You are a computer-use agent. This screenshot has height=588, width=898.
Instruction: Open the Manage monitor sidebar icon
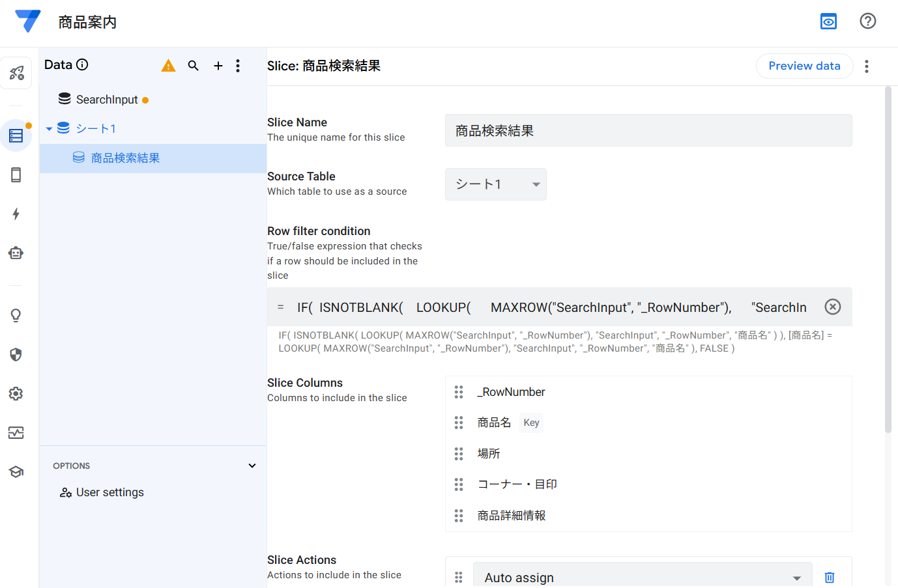point(16,432)
